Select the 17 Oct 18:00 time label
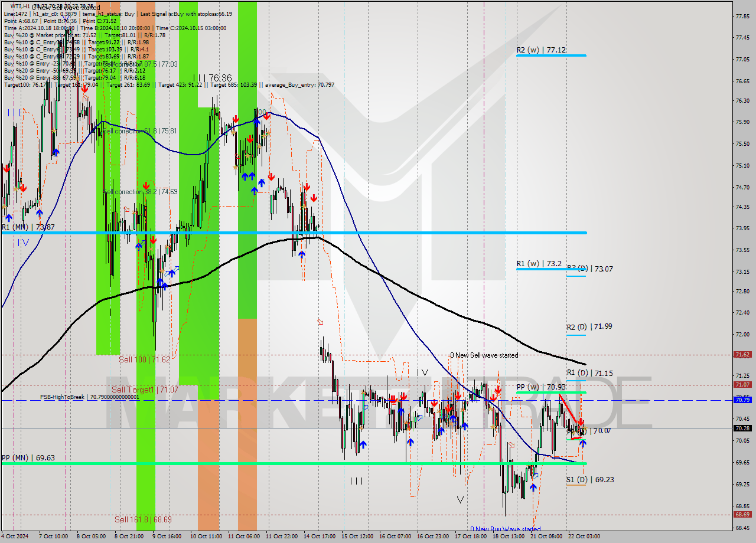756x543 pixels. point(471,537)
